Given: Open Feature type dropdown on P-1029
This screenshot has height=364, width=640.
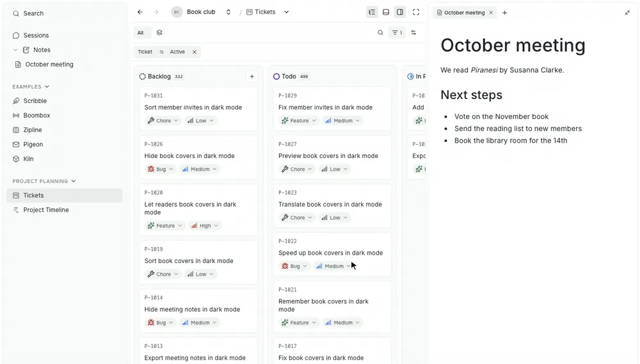Looking at the screenshot, I should click(x=299, y=121).
